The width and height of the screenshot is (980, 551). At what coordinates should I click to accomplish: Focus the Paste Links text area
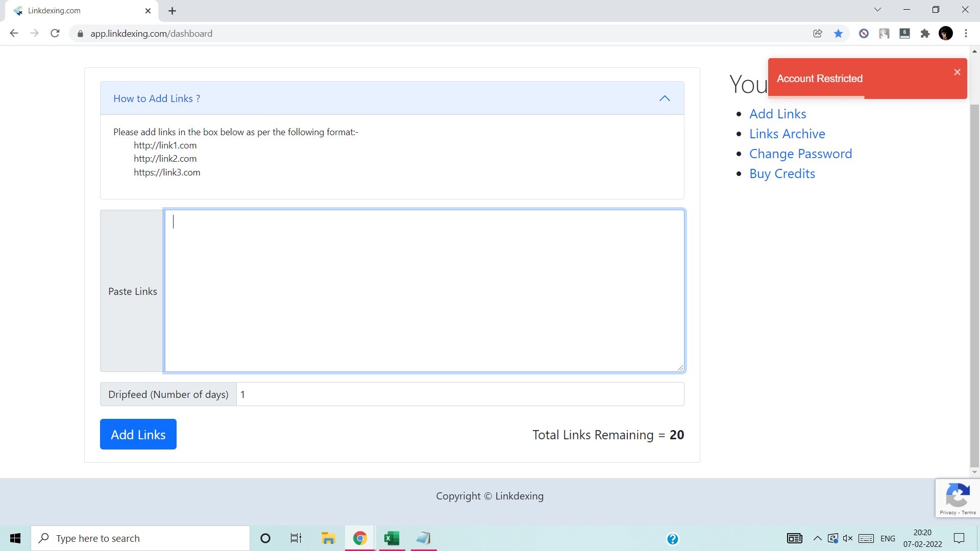point(424,291)
